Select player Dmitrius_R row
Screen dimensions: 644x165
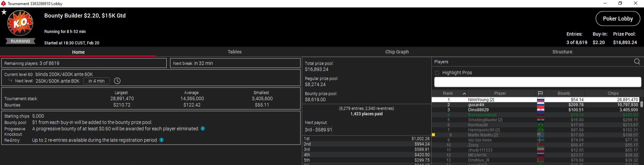point(536,160)
